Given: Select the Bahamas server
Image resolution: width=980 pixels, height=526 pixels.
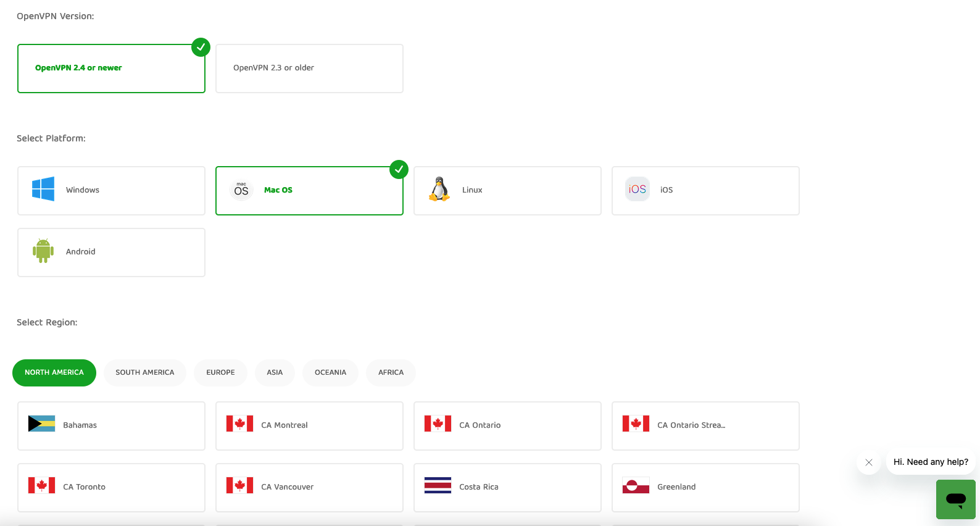Looking at the screenshot, I should pos(111,426).
